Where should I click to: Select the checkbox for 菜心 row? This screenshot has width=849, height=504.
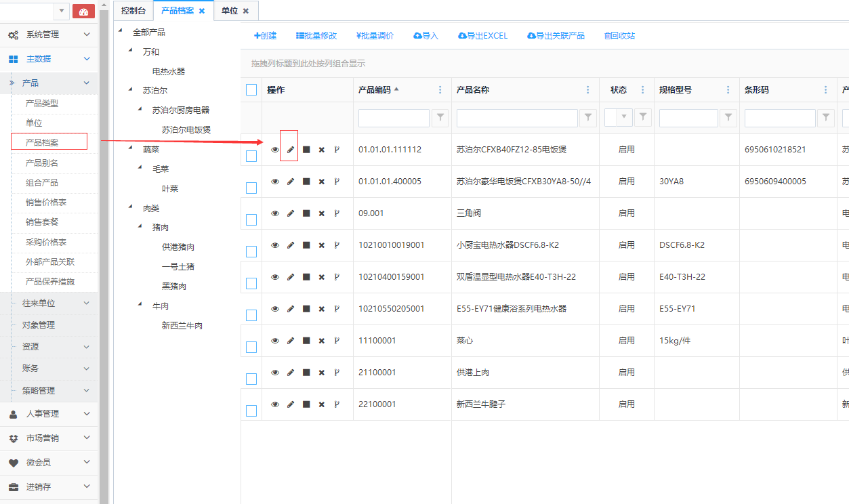coord(251,347)
